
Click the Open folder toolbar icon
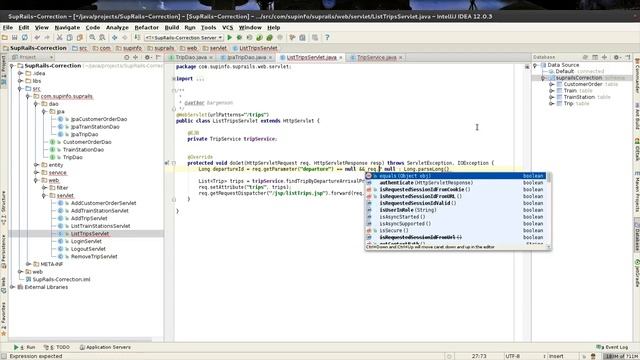click(5, 38)
